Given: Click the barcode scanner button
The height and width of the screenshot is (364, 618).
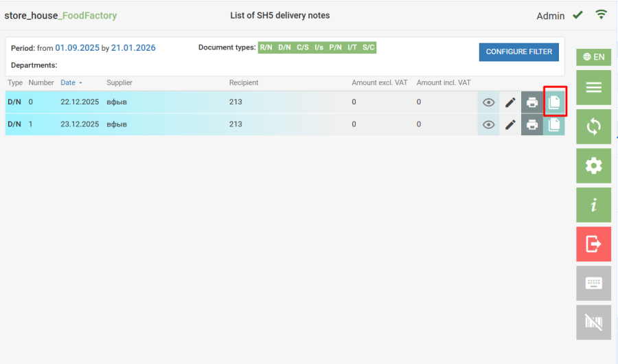Looking at the screenshot, I should tap(593, 321).
